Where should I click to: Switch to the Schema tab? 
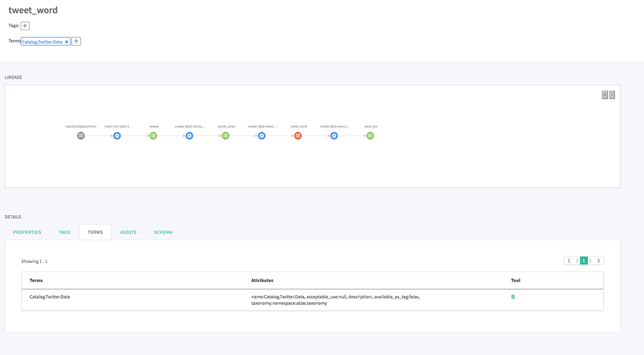pos(163,233)
